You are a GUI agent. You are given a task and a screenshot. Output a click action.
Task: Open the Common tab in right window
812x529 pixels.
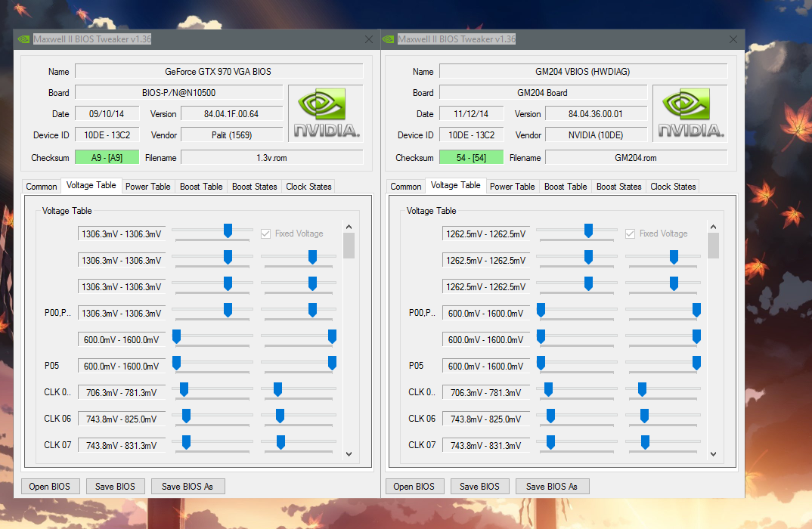click(x=406, y=187)
